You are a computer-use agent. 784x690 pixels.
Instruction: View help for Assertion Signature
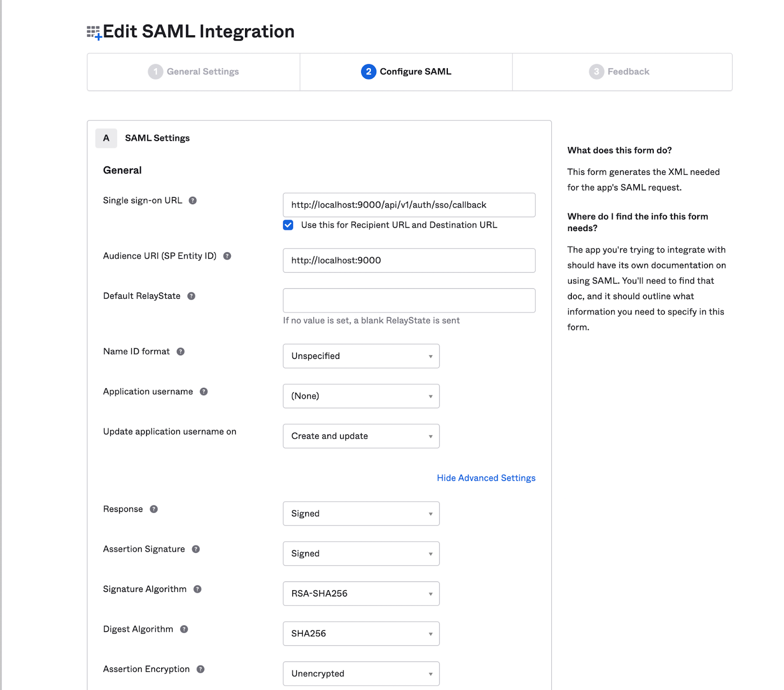(196, 549)
